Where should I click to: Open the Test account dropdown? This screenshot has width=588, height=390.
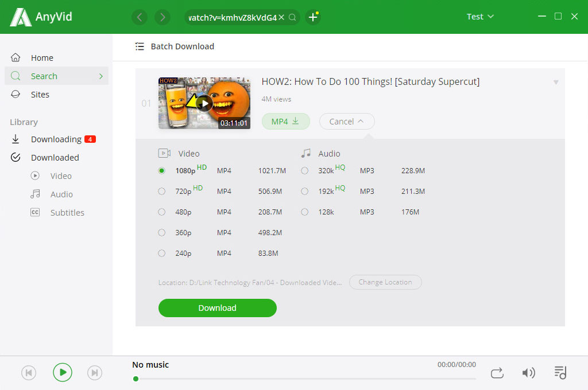coord(480,17)
